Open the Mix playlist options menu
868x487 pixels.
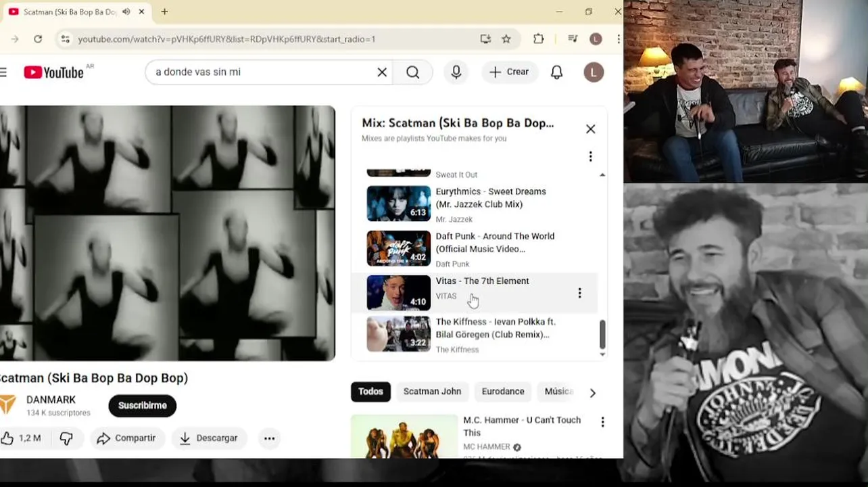(x=591, y=156)
